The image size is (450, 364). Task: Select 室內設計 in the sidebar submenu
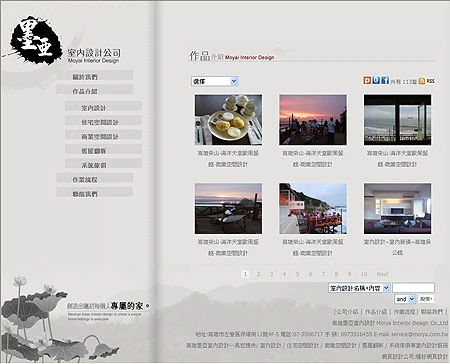(104, 107)
